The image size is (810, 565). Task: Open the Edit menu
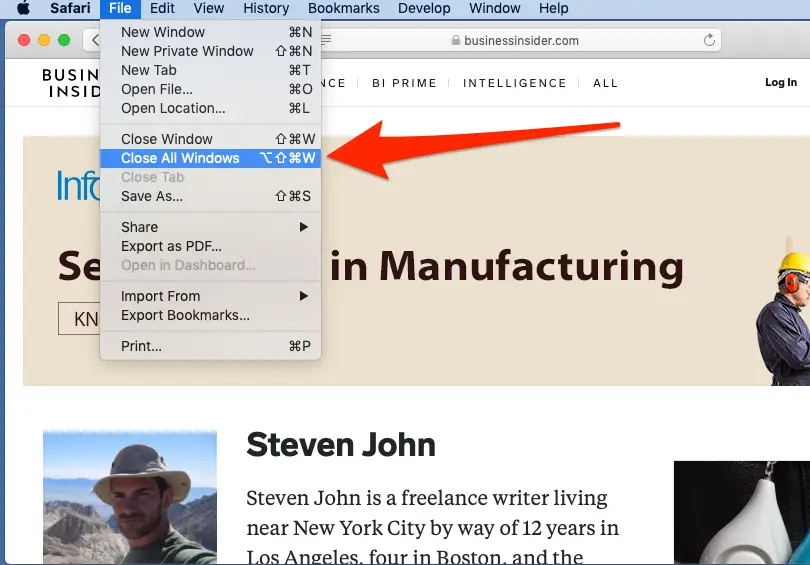[x=162, y=8]
